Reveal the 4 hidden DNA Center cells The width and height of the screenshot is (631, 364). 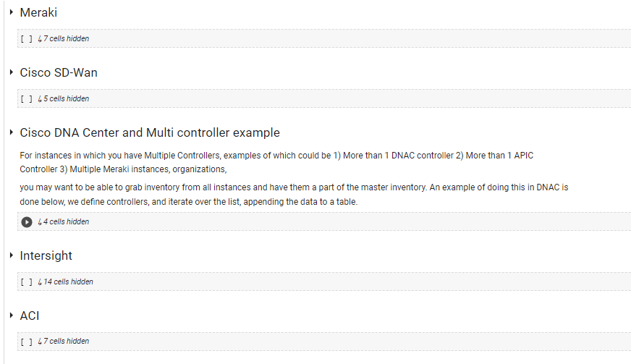66,222
